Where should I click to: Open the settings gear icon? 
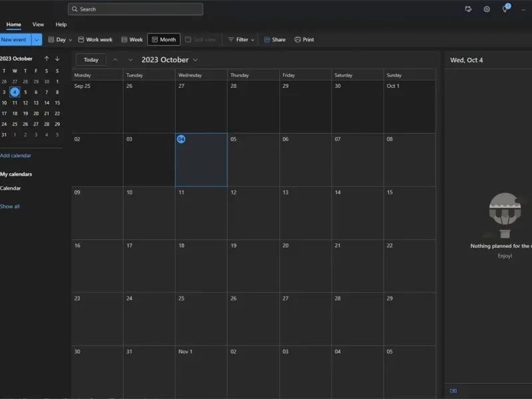[x=487, y=9]
